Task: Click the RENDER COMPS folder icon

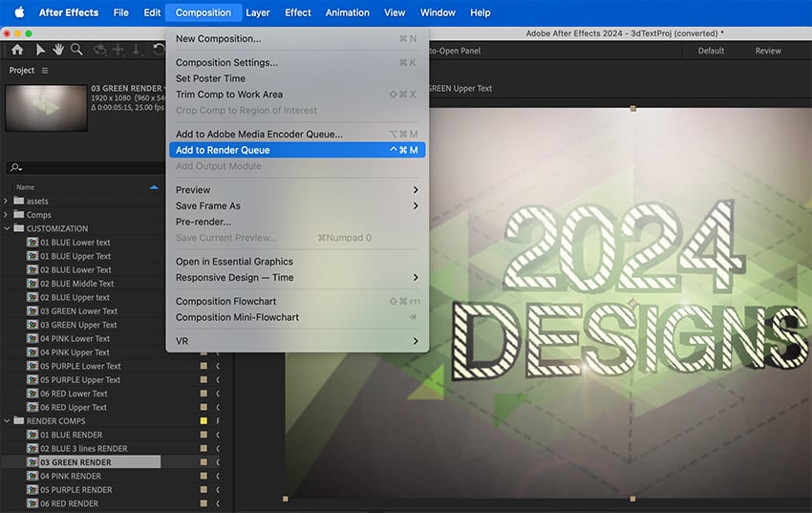Action: pyautogui.click(x=19, y=421)
